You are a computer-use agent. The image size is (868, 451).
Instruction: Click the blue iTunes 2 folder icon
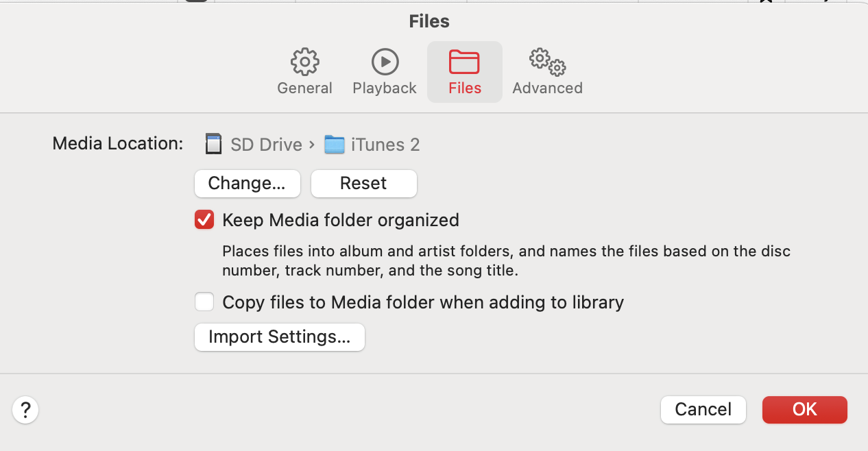point(334,145)
